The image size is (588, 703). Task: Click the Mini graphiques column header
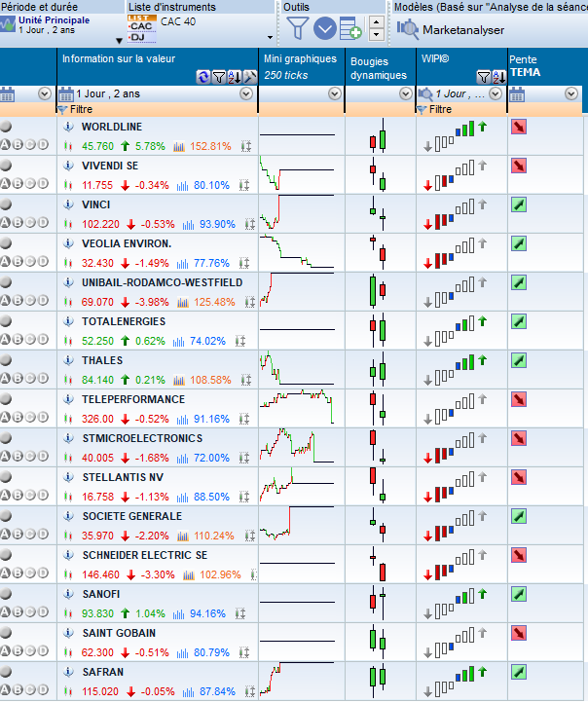tap(300, 67)
